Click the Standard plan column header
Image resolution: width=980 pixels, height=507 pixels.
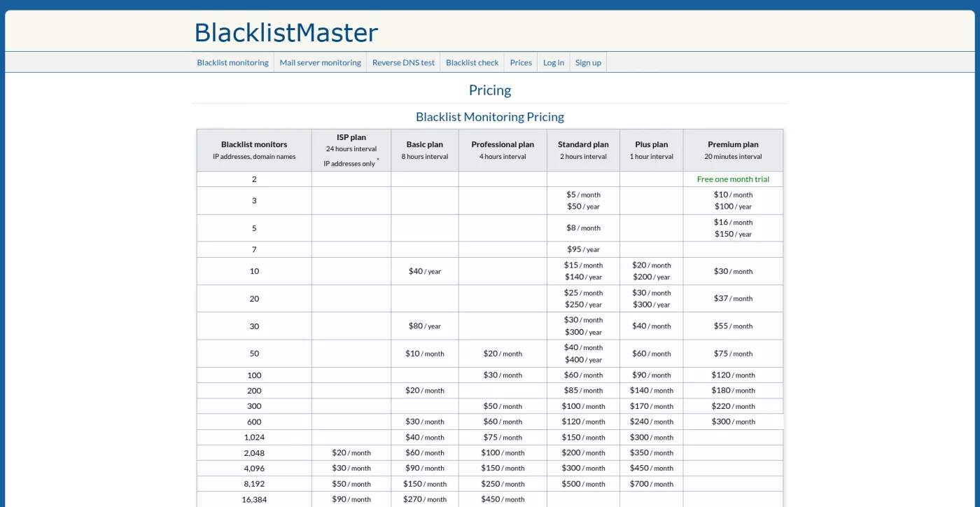(583, 150)
